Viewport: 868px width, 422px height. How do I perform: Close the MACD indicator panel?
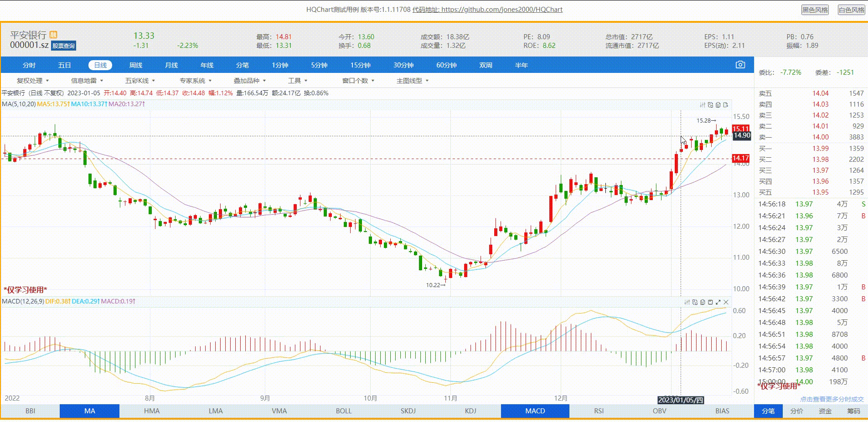pyautogui.click(x=725, y=302)
